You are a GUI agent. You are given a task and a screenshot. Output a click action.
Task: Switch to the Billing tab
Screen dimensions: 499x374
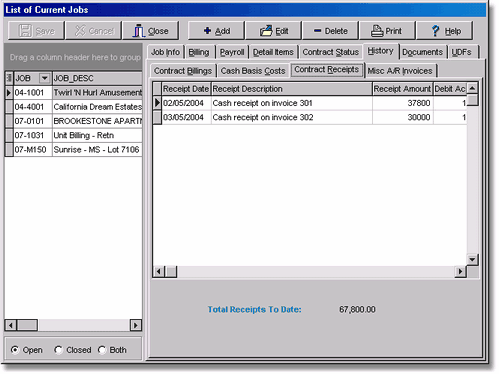pyautogui.click(x=199, y=52)
